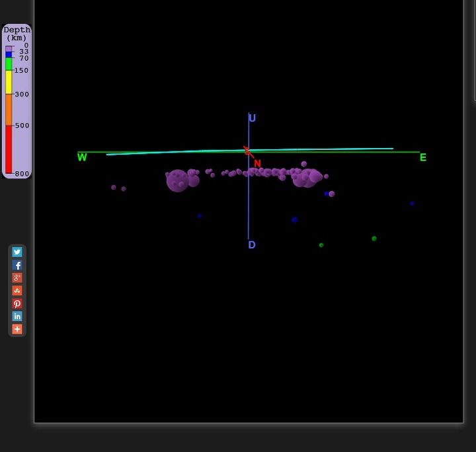Share on StumbleUpon icon

pos(17,291)
